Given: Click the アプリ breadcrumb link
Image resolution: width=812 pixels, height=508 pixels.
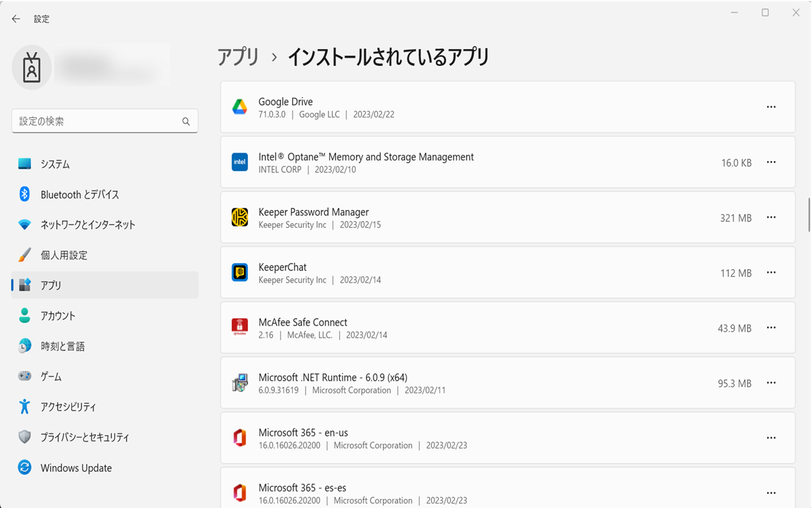Looking at the screenshot, I should [238, 57].
